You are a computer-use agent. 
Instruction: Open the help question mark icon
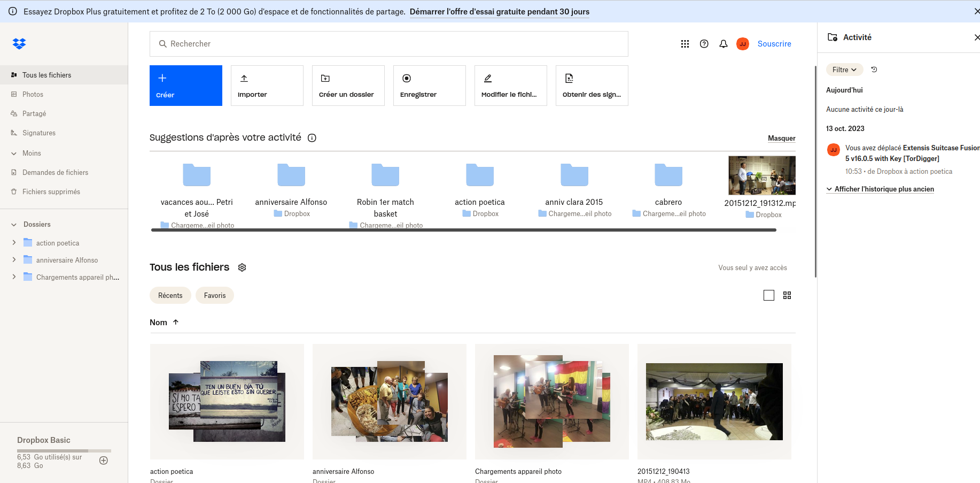coord(704,44)
